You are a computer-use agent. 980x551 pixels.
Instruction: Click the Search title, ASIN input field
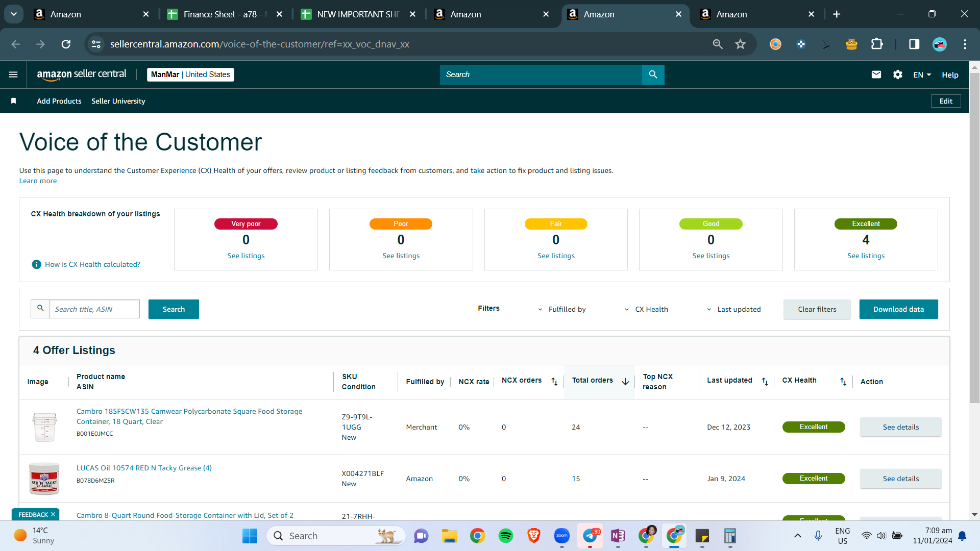click(x=94, y=309)
